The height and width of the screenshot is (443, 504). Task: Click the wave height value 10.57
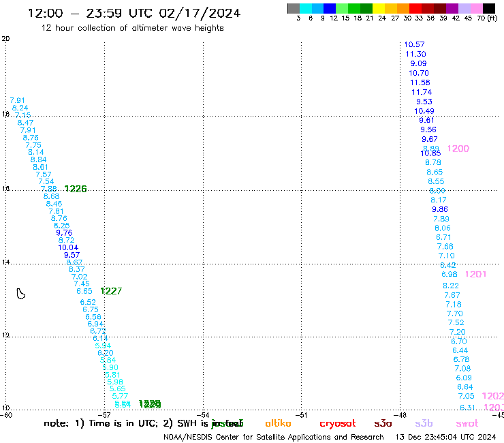(414, 44)
